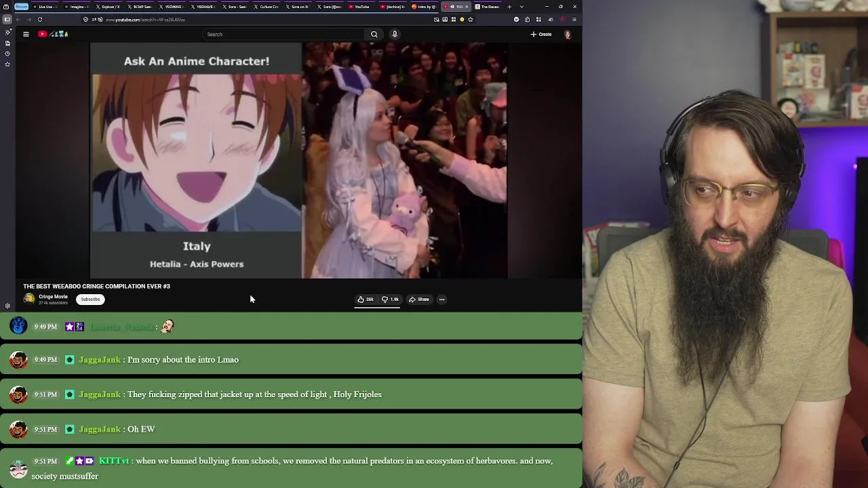Switch to the Culture Cr tab

pos(267,7)
